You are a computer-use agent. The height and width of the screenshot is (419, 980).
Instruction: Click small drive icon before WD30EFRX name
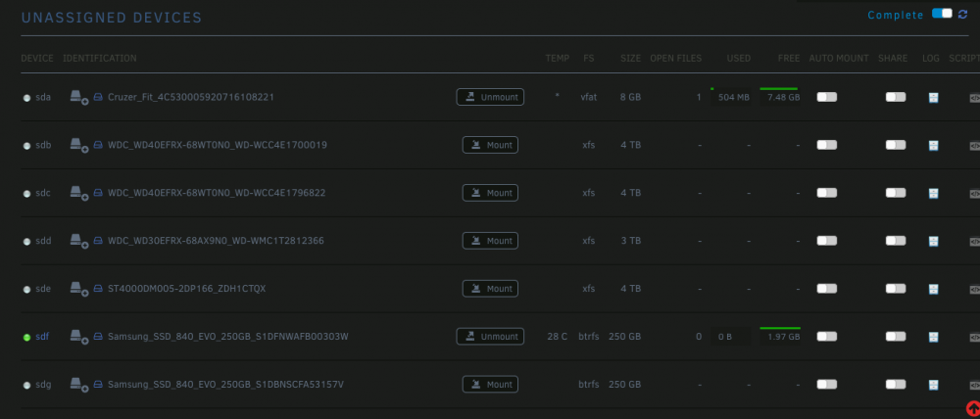[x=98, y=241]
